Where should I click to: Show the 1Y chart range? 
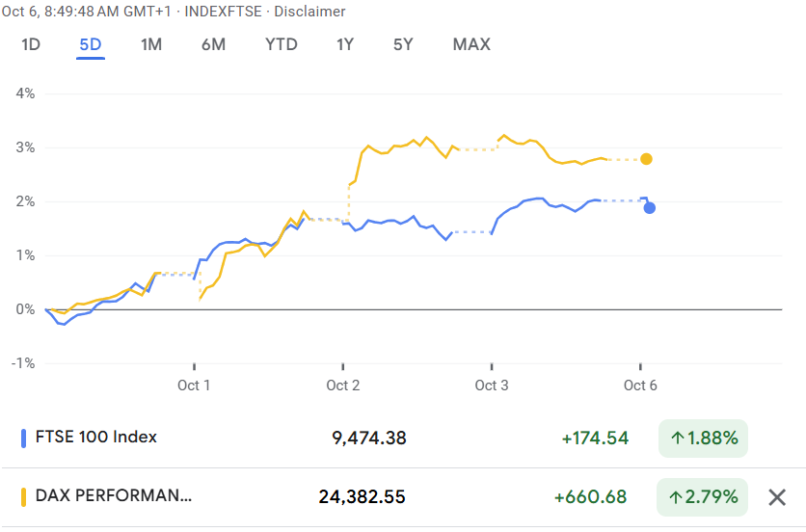point(345,44)
